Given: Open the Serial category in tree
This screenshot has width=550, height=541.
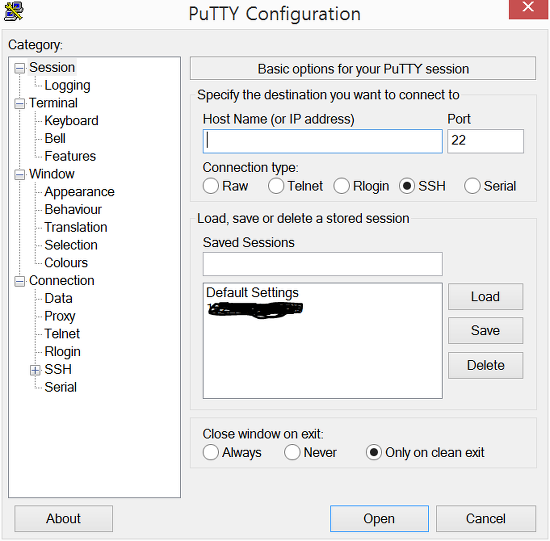Looking at the screenshot, I should click(60, 387).
